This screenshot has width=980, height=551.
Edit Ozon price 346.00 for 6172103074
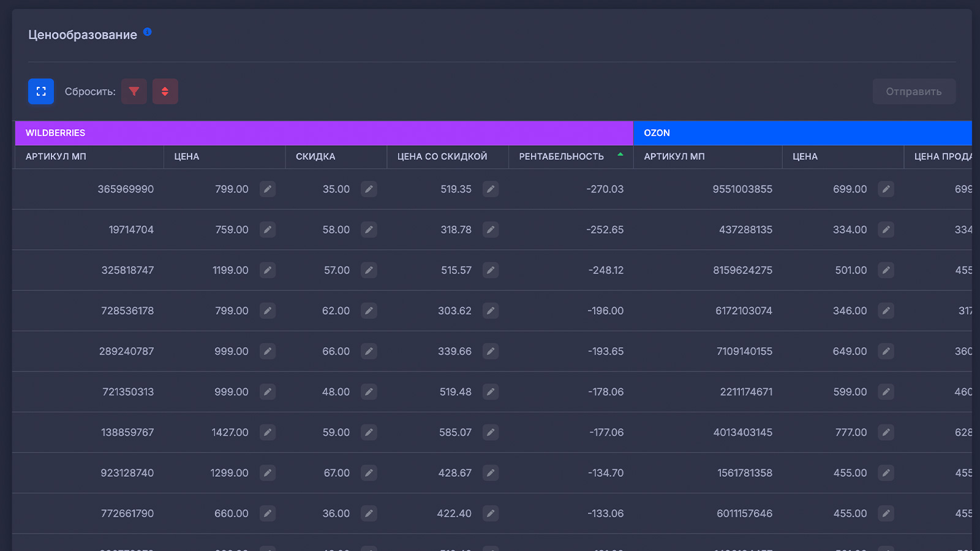coord(886,311)
